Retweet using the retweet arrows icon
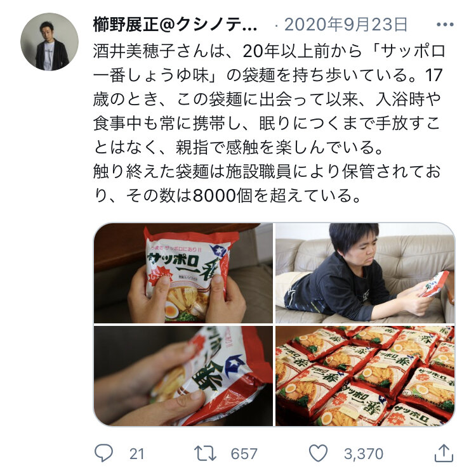 click(x=205, y=453)
